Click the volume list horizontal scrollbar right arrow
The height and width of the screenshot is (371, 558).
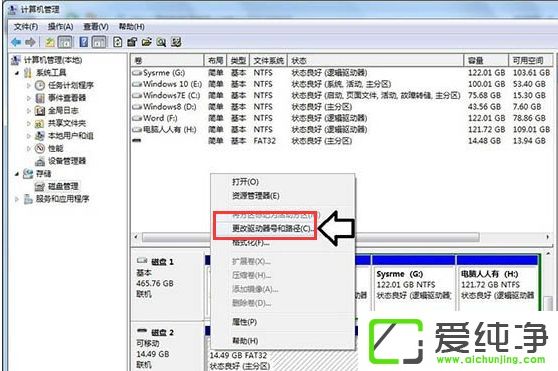point(548,237)
